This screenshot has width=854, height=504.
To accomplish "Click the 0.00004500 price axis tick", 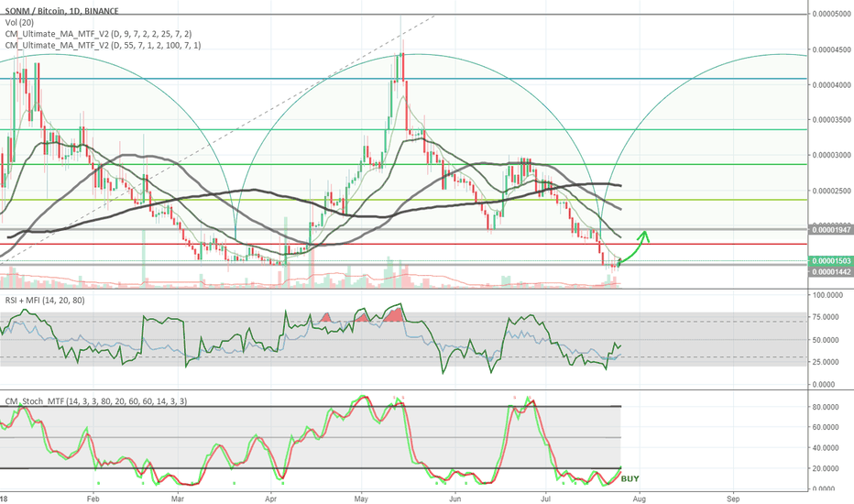I will 832,49.
